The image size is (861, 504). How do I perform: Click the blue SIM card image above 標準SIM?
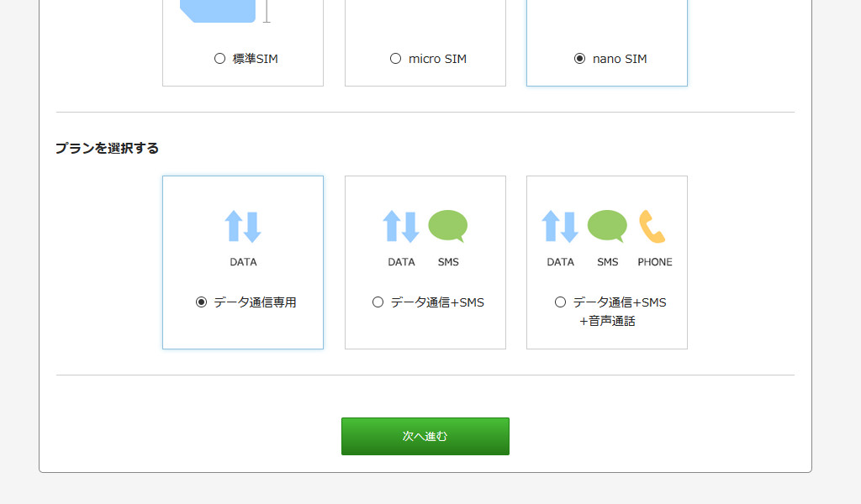218,11
